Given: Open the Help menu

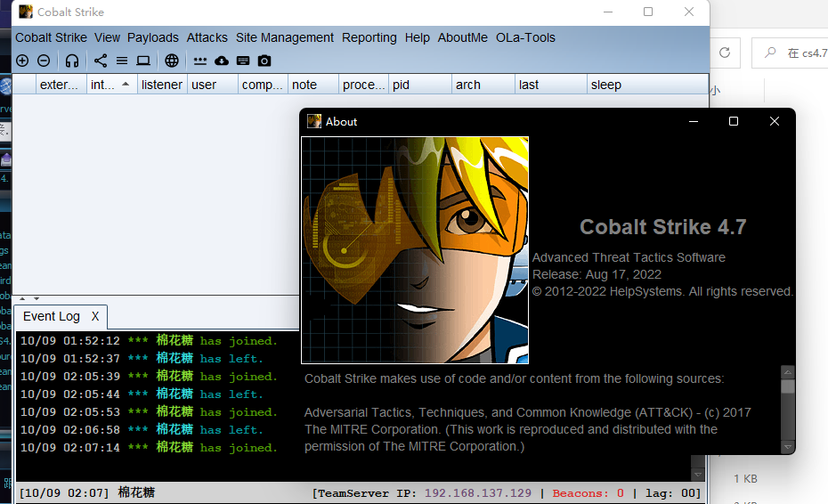Looking at the screenshot, I should pos(418,37).
